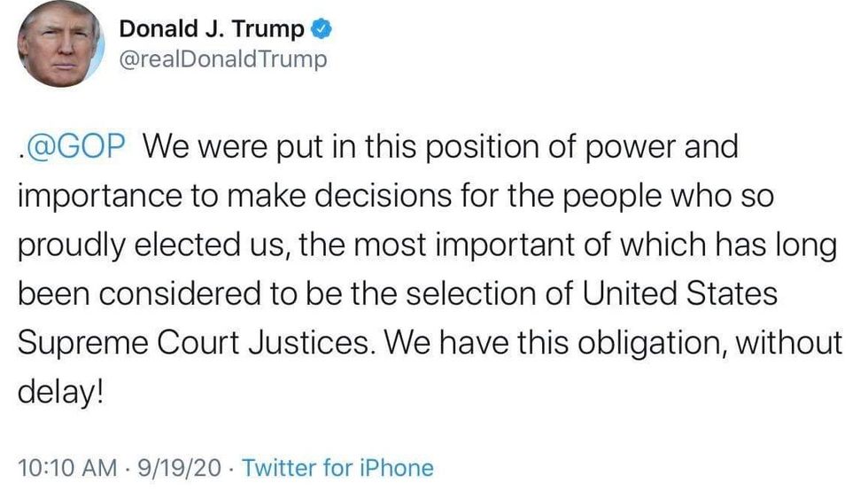Image resolution: width=868 pixels, height=491 pixels.
Task: Click the 9/19/20 date
Action: 182,467
